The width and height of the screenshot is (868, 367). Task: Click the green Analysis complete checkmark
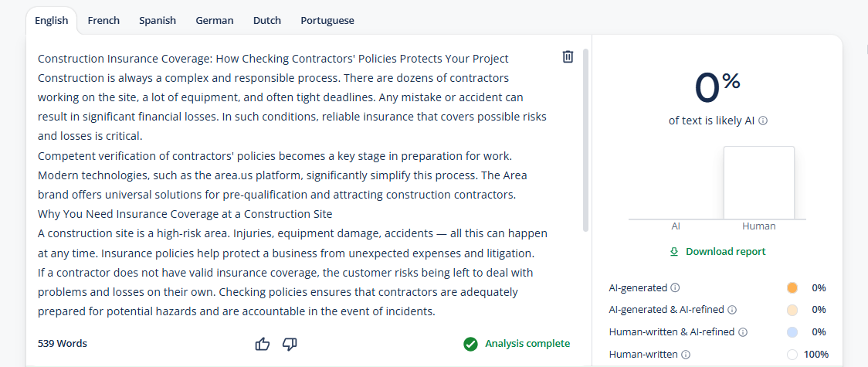point(470,344)
